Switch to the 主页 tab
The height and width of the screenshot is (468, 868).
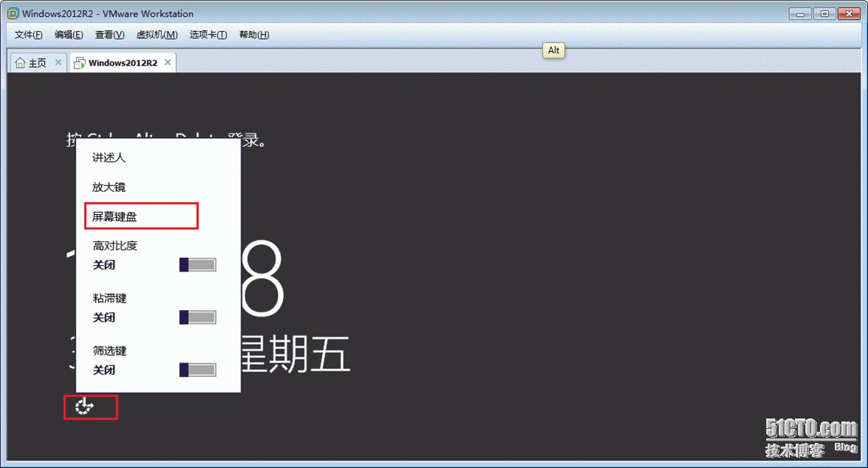pos(33,63)
